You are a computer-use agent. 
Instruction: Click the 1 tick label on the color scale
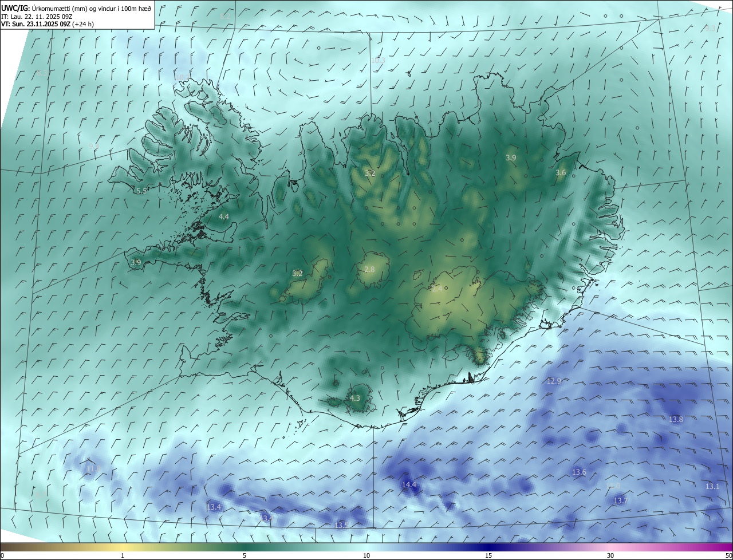tap(123, 555)
